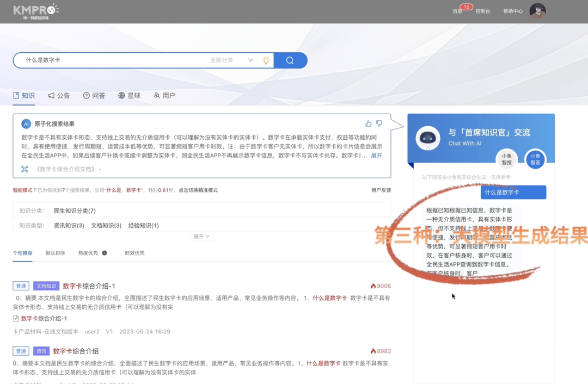Click the magnifier search button
The image size is (588, 384).
[290, 60]
